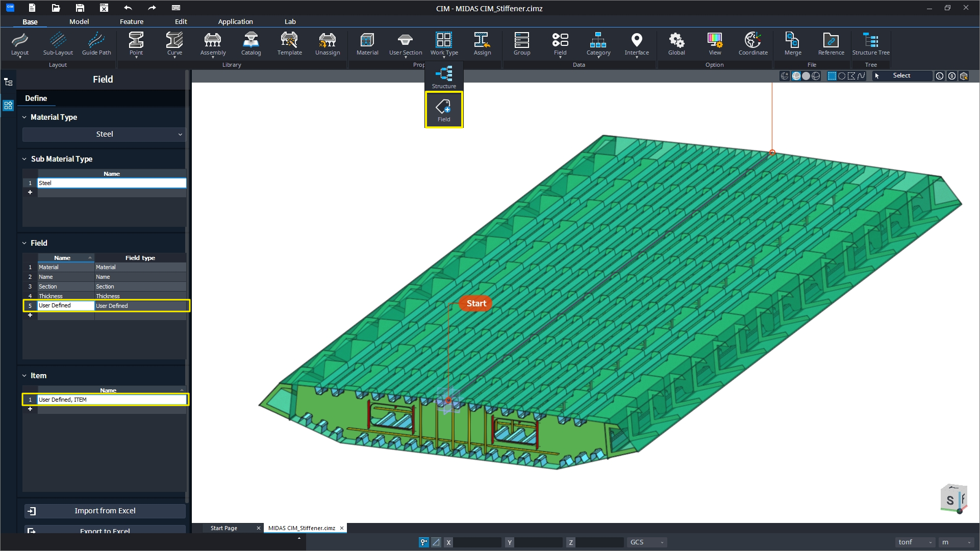Collapse the Item section

[24, 376]
